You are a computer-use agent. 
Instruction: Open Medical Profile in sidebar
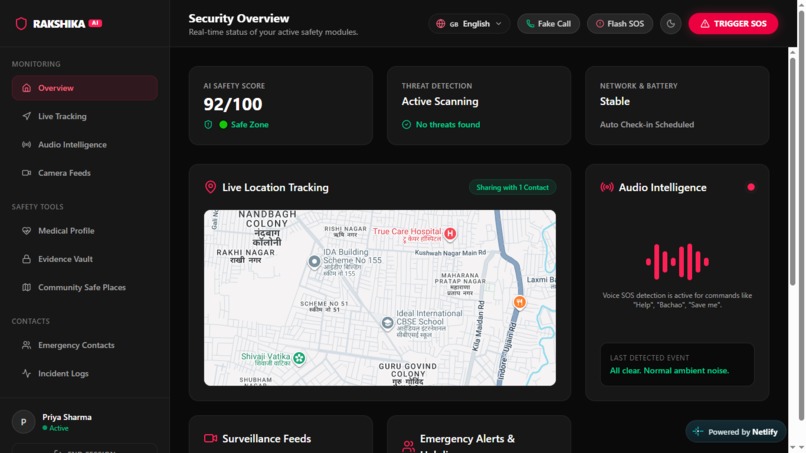[x=85, y=231]
